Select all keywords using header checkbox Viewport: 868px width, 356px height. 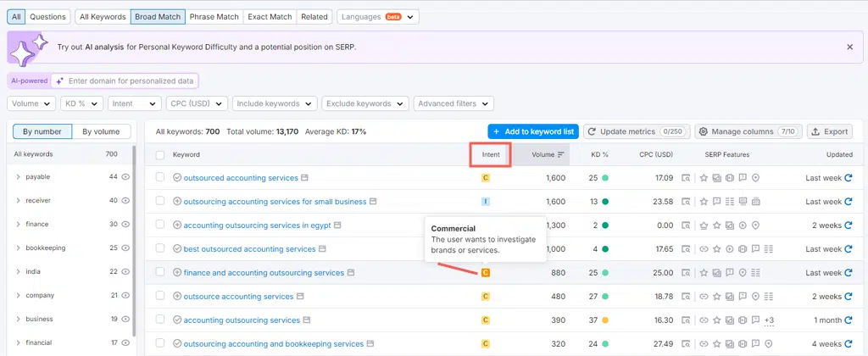pyautogui.click(x=160, y=155)
